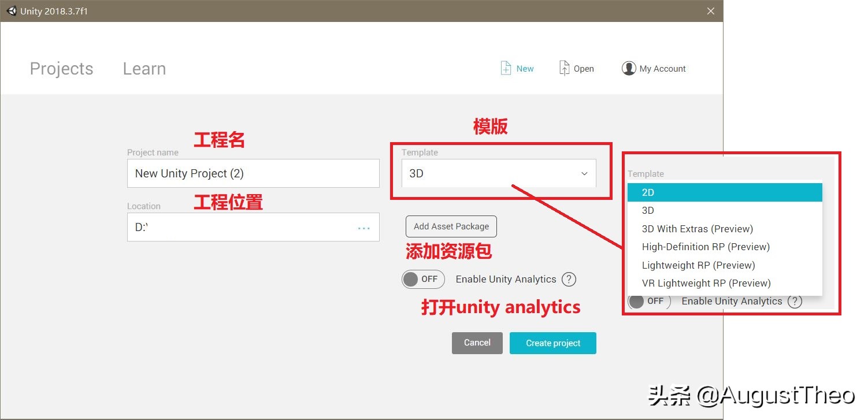Click the My Account text link

pyautogui.click(x=662, y=69)
